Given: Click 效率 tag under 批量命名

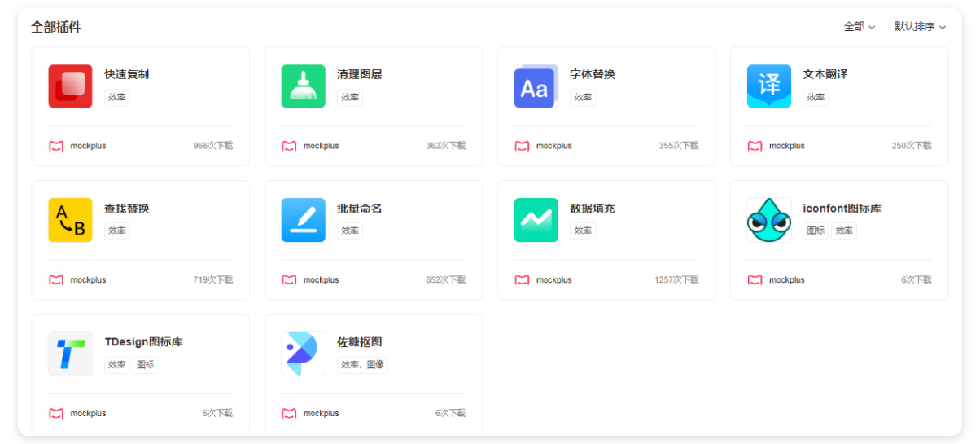Looking at the screenshot, I should tap(350, 231).
